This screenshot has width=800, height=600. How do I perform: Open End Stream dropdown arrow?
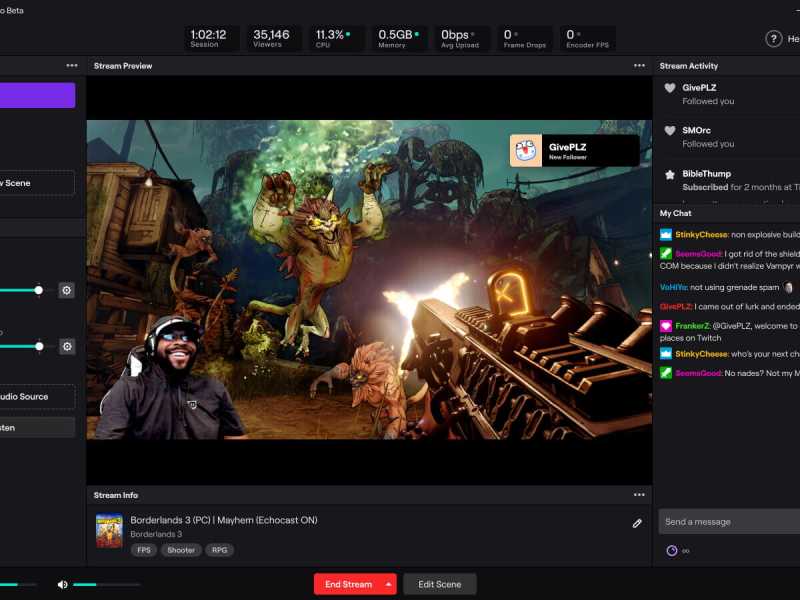[389, 584]
